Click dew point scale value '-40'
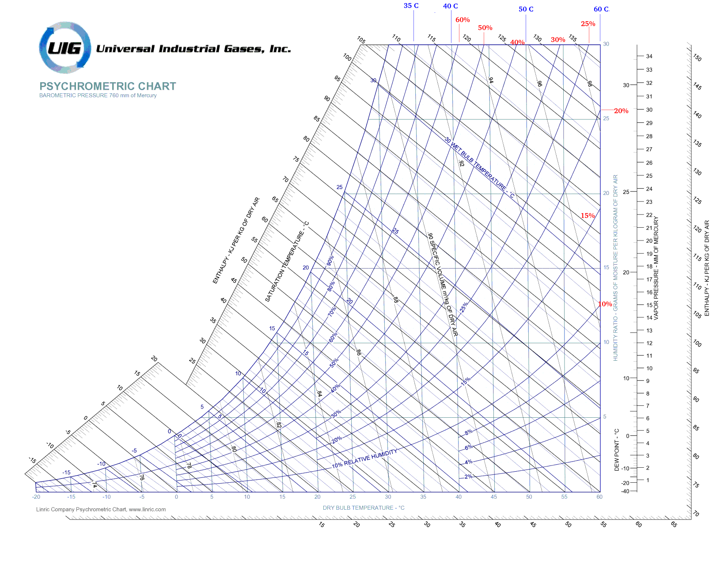728x561 pixels. click(x=625, y=492)
